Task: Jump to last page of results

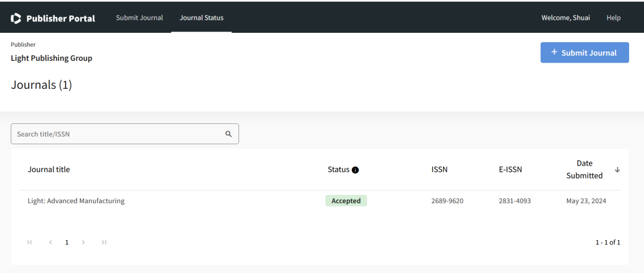Action: tap(104, 242)
